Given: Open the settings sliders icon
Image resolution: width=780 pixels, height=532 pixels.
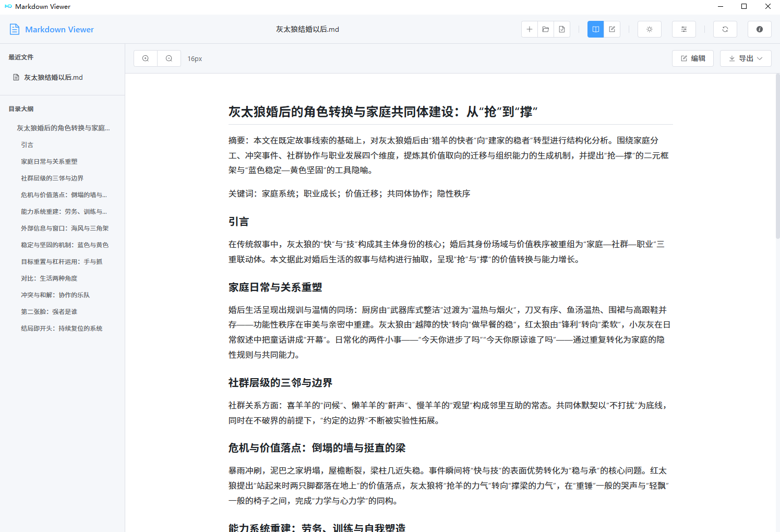Looking at the screenshot, I should click(x=683, y=29).
